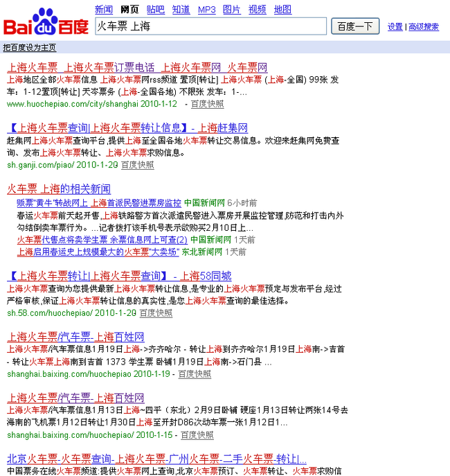
Task: Open 北京火车票-火车票查询 result title
Action: pyautogui.click(x=156, y=459)
